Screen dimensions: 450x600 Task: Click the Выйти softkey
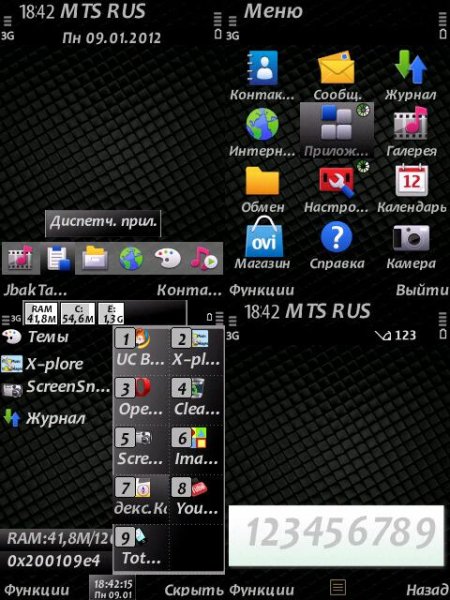point(422,290)
